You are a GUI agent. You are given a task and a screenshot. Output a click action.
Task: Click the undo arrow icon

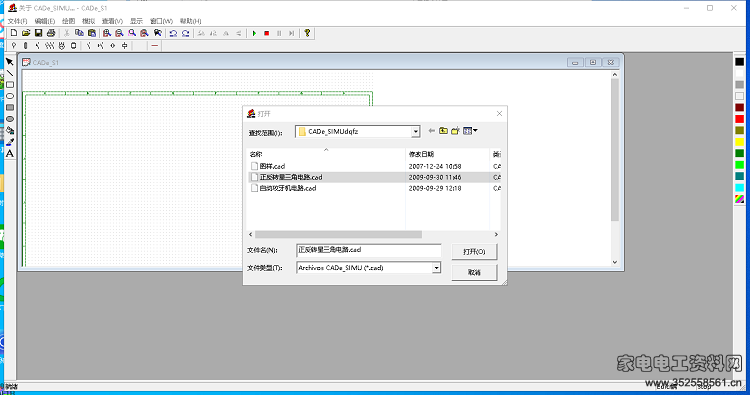(173, 33)
